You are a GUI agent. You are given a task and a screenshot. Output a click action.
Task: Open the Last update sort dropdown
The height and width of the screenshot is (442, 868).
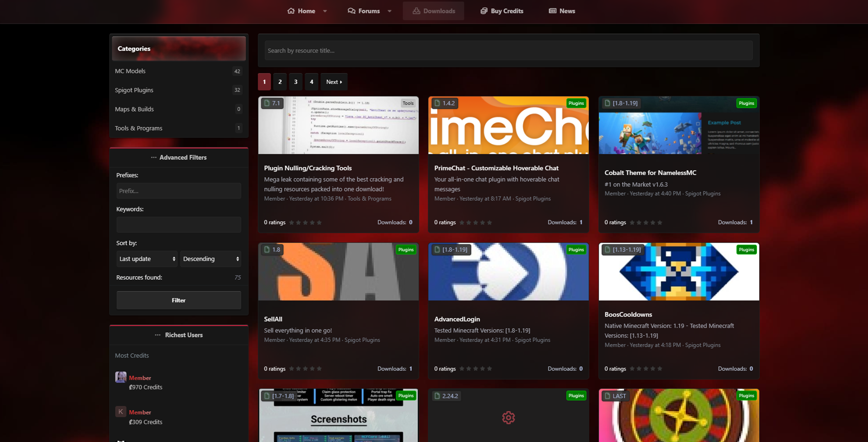(x=147, y=259)
